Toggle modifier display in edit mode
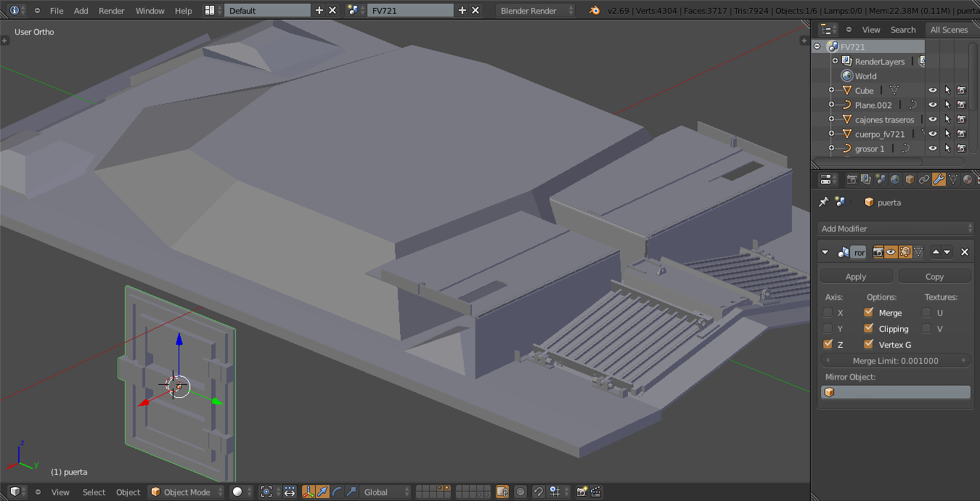The width and height of the screenshot is (980, 501). click(x=905, y=252)
